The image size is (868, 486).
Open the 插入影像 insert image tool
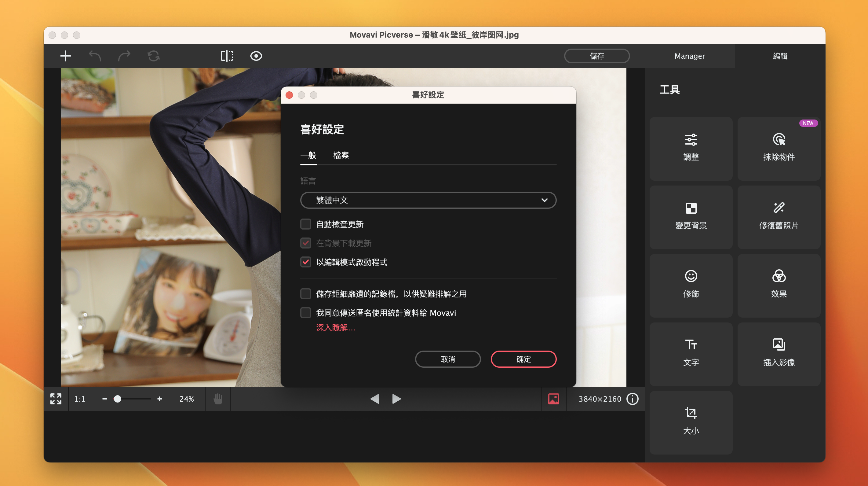click(779, 354)
